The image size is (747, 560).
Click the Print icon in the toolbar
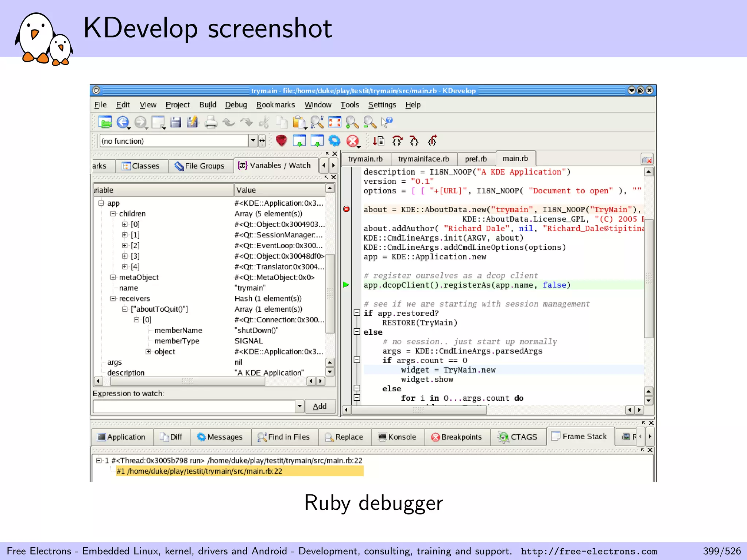coord(210,122)
